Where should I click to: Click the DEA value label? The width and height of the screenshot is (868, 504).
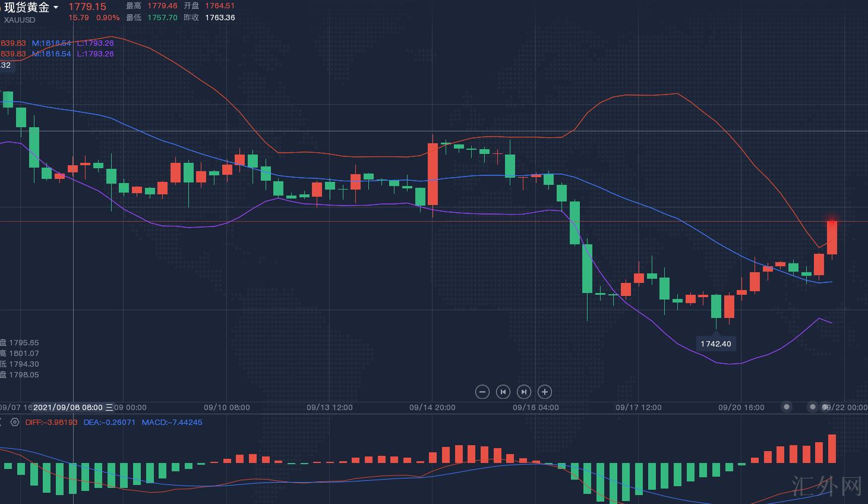pos(109,423)
